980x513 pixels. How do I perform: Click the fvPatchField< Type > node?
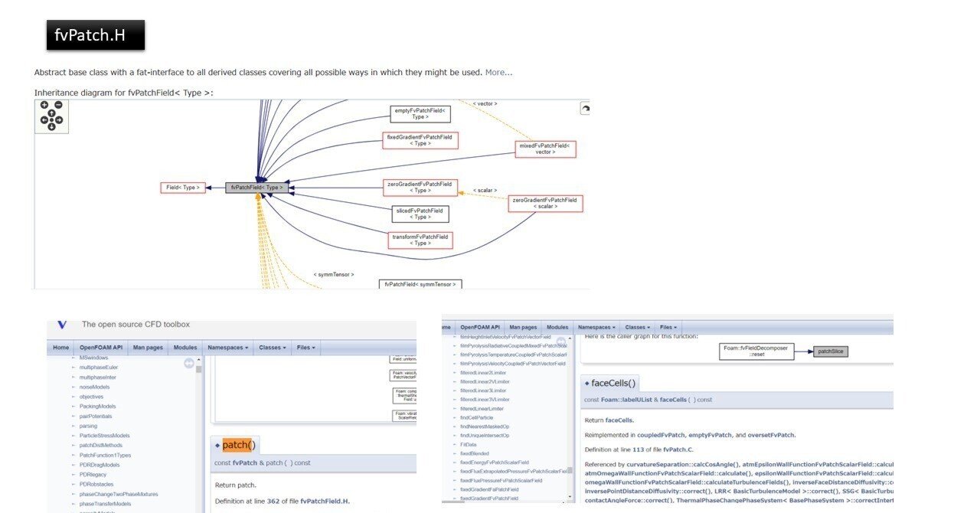click(257, 187)
